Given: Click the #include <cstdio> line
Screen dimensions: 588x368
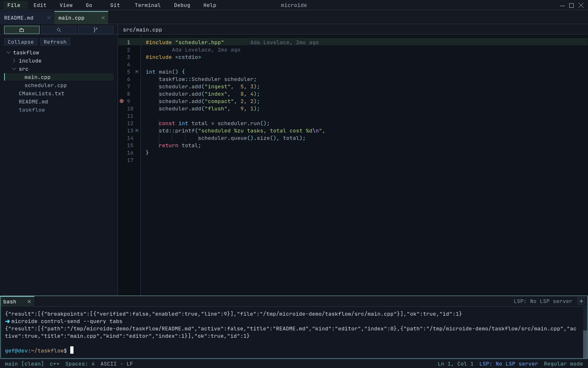Looking at the screenshot, I should [174, 57].
